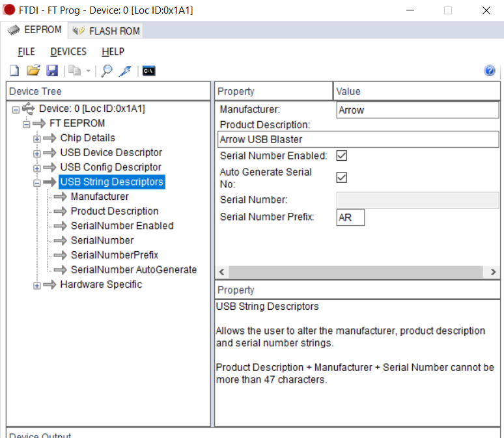
Task: Click arrow icon beside SerialNumberPrefix
Action: pyautogui.click(x=60, y=255)
